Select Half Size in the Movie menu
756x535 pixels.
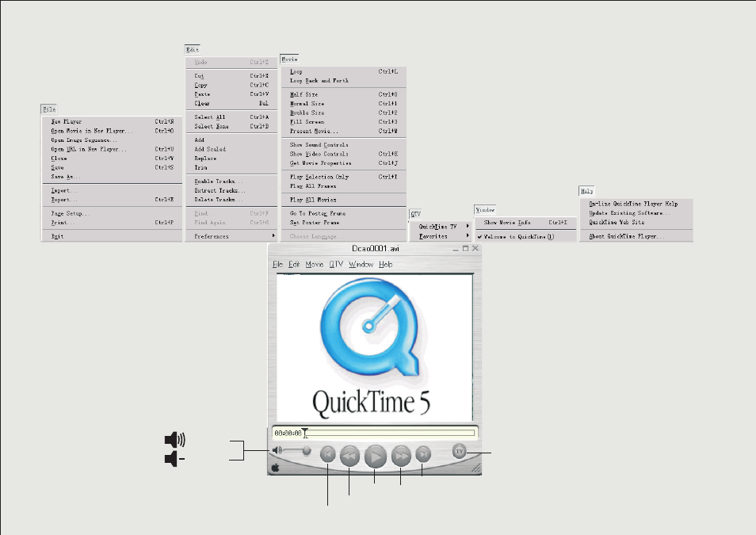tap(344, 94)
